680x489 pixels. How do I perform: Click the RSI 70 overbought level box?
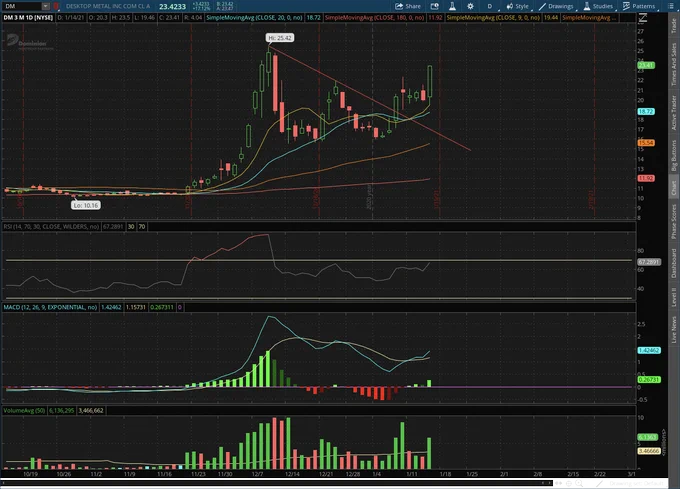[x=142, y=226]
